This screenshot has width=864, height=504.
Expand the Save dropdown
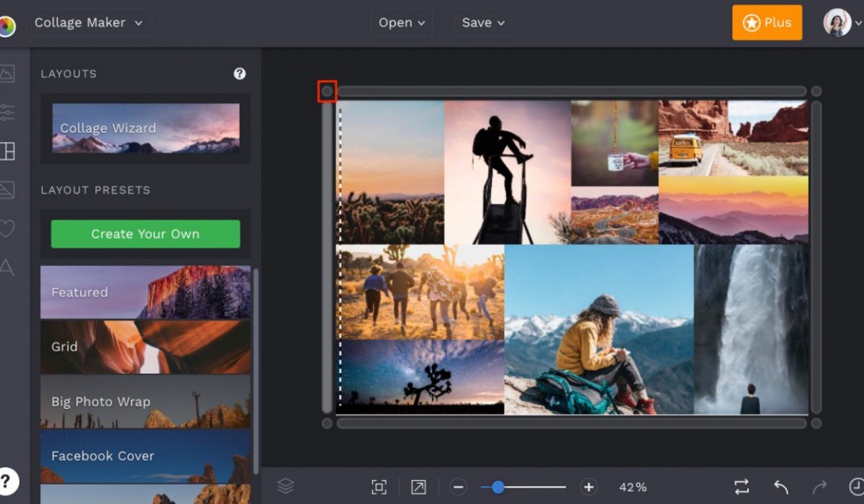[482, 22]
